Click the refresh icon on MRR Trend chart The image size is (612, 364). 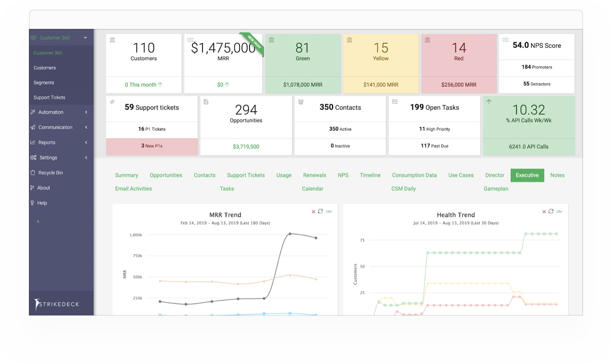(320, 211)
